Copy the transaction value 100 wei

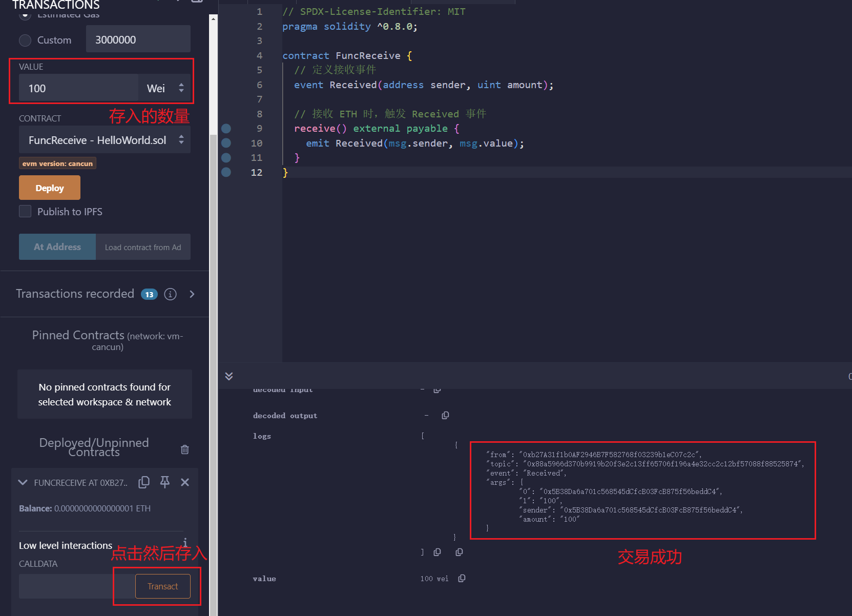(462, 579)
